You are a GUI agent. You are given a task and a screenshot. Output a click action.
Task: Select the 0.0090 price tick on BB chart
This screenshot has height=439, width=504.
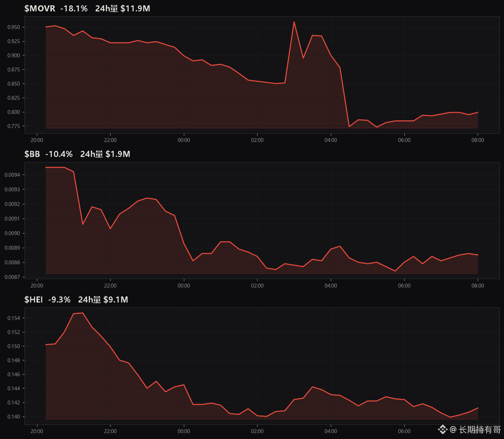click(12, 233)
